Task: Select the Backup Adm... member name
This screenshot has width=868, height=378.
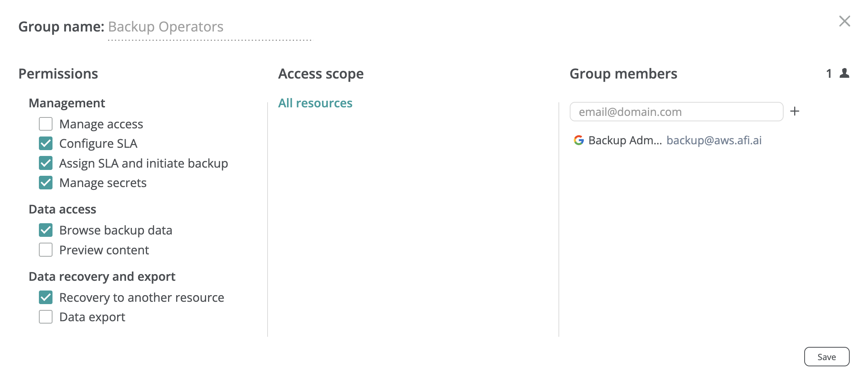Action: [x=625, y=140]
